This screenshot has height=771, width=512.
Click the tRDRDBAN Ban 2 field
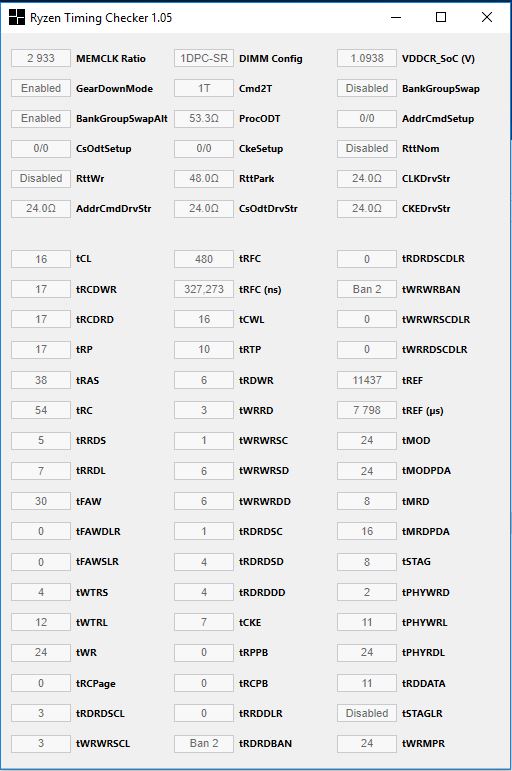pos(204,743)
